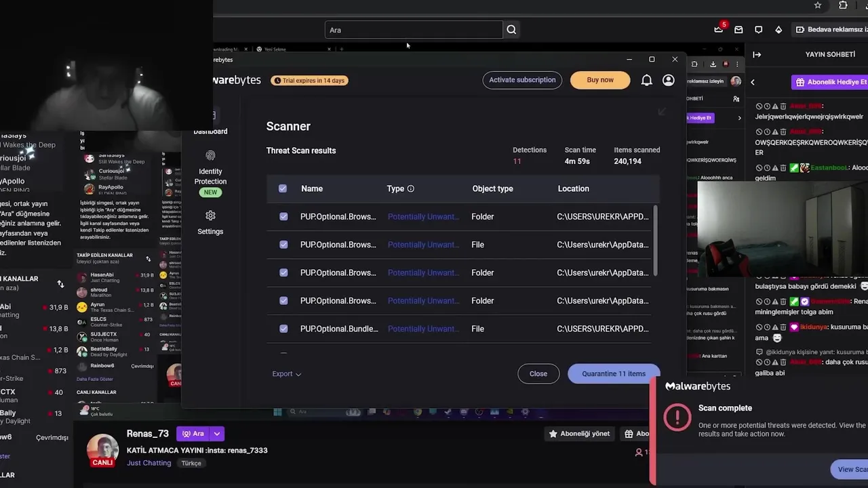
Task: Click Quarantine 11 items button
Action: point(614,373)
